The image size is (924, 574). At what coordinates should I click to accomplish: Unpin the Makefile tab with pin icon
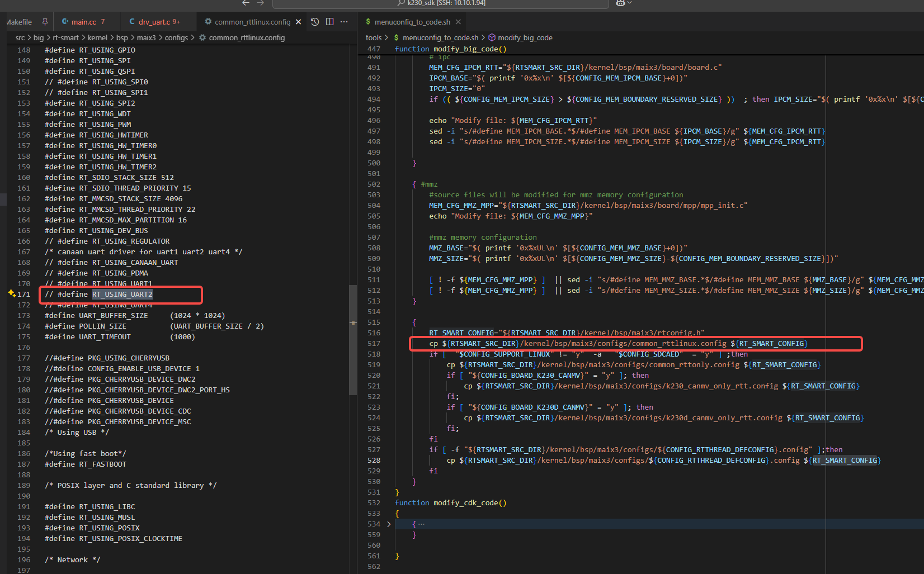coord(45,22)
